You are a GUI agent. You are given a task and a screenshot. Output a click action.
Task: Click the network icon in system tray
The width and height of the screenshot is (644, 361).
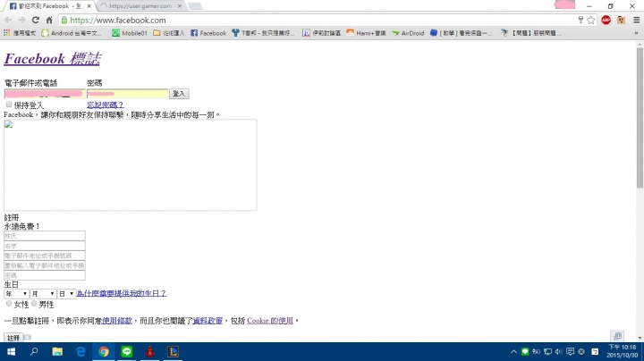547,351
